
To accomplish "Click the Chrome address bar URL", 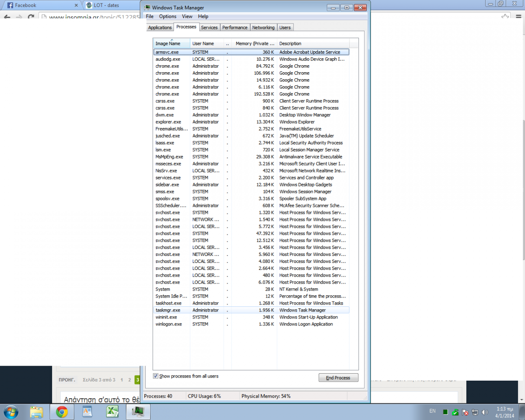I will point(94,17).
